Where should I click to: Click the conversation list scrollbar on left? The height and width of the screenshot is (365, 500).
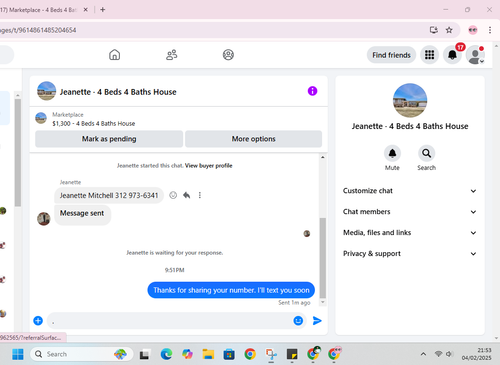tap(18, 152)
